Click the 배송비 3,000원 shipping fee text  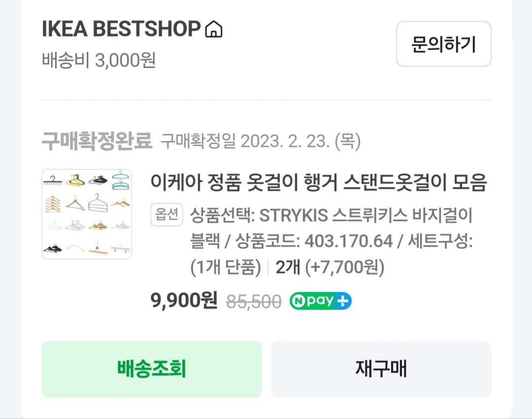99,61
